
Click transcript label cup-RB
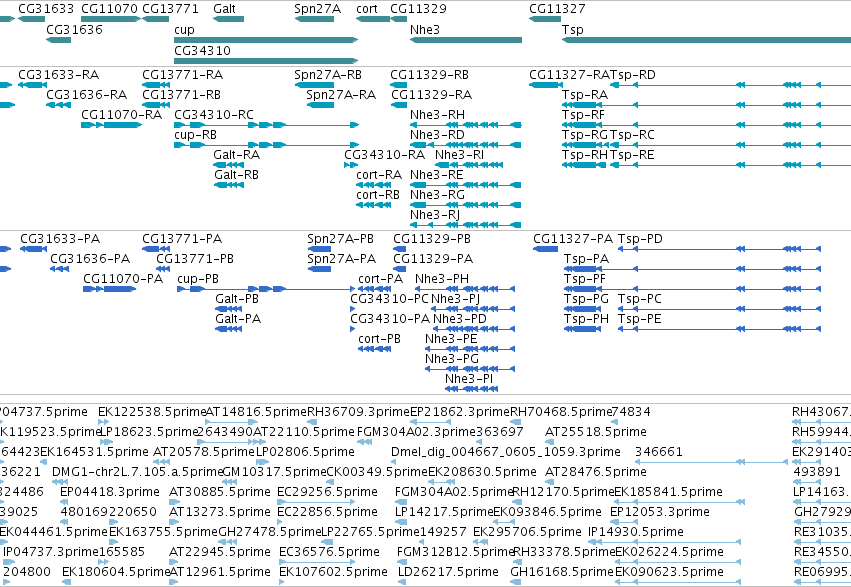tap(195, 135)
